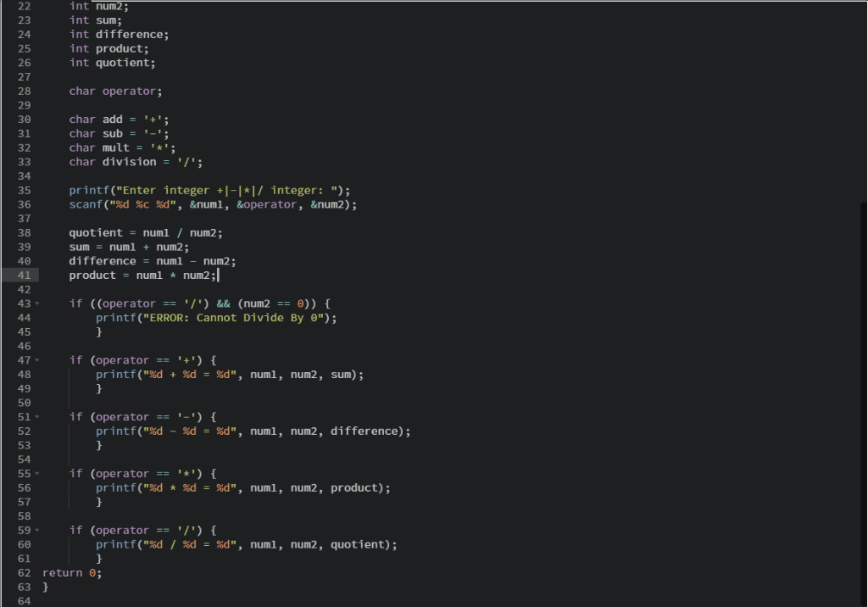The width and height of the screenshot is (868, 607).
Task: Click 'char add' assignment line
Action: coord(119,119)
